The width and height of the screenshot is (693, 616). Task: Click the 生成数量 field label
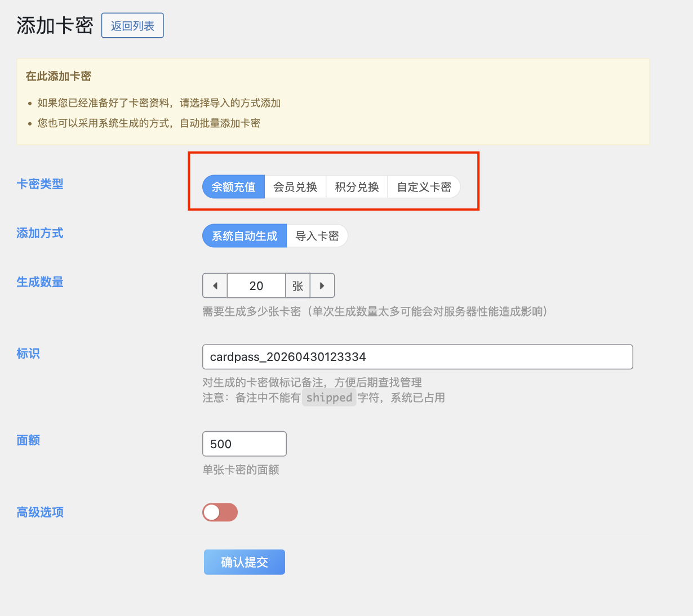(x=39, y=282)
